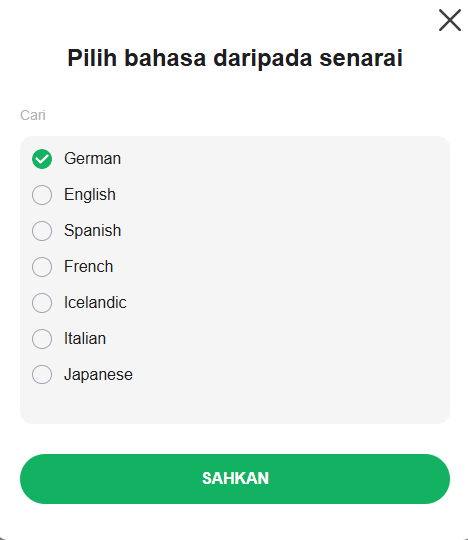Click the green checkmark icon beside German
Screen dimensions: 468x540
point(42,159)
